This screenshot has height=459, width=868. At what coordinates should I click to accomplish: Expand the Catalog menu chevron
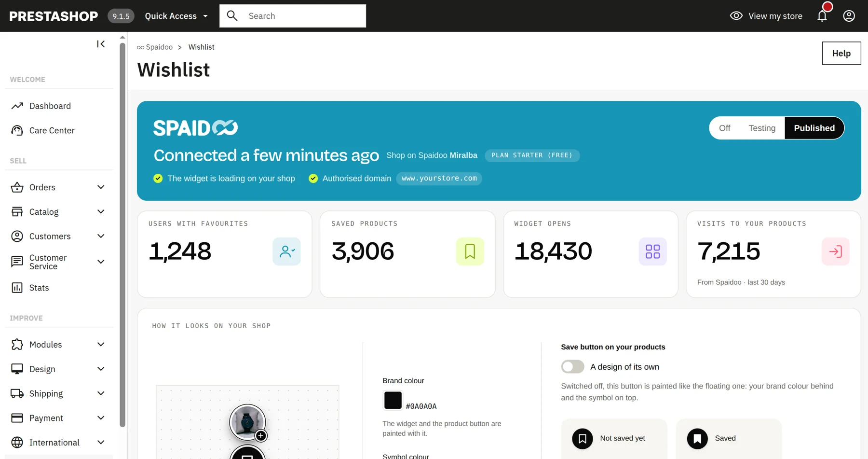(101, 212)
